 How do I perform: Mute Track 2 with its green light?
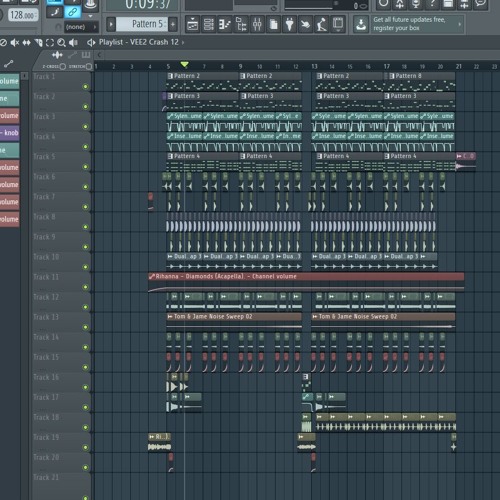(86, 107)
